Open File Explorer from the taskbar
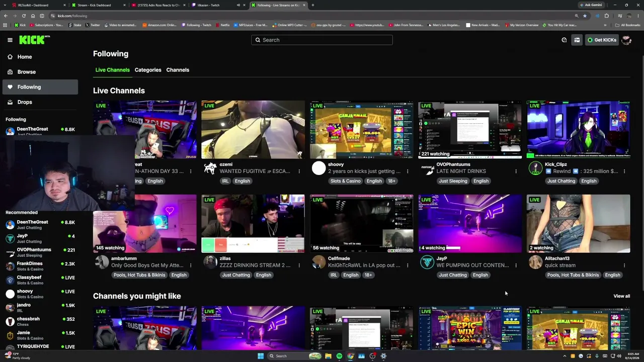The height and width of the screenshot is (362, 644). pyautogui.click(x=328, y=356)
